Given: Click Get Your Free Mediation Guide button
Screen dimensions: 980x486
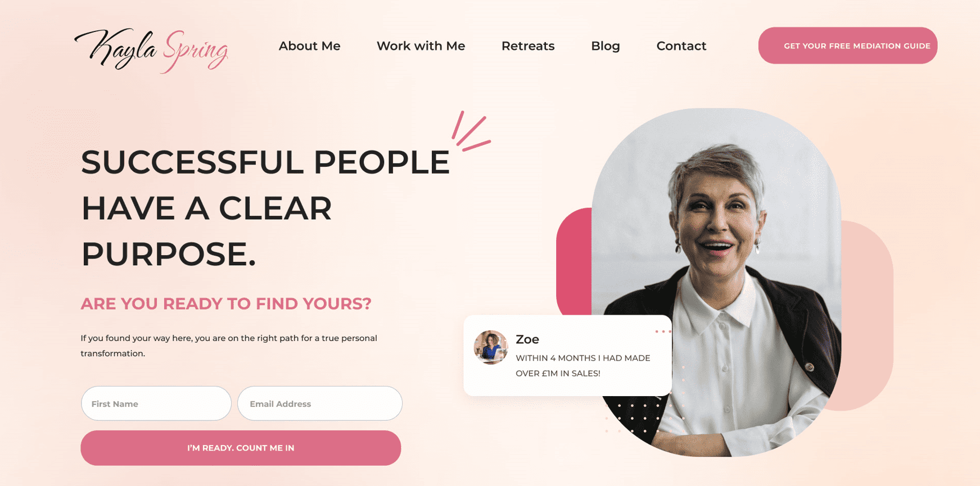Looking at the screenshot, I should click(847, 46).
